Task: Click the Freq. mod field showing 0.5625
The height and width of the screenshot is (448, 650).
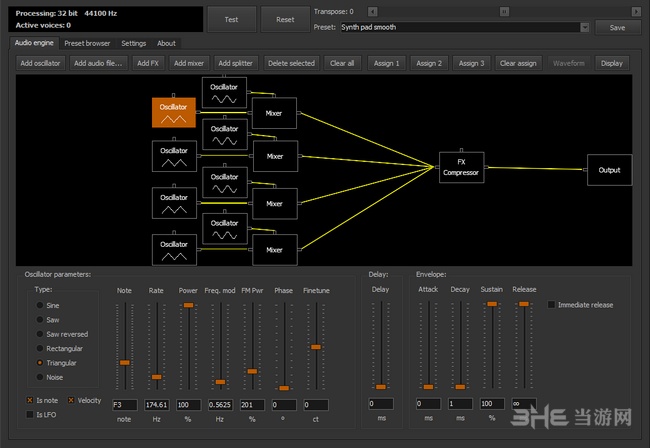Action: [221, 404]
